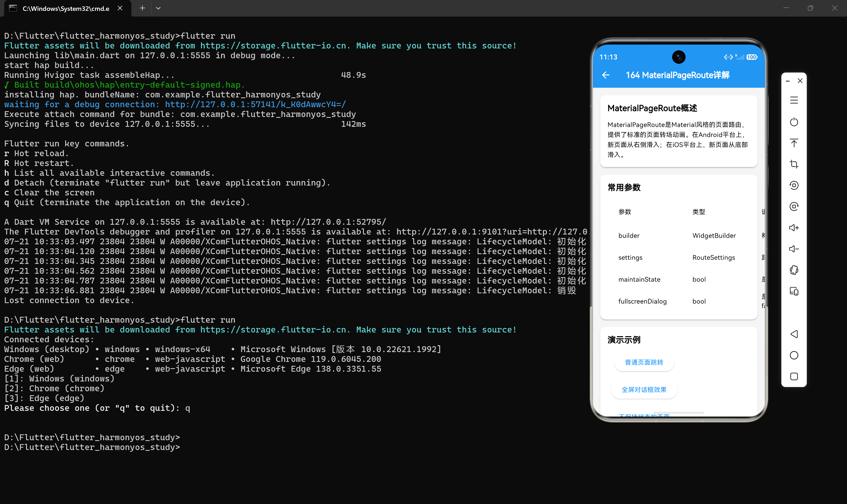The width and height of the screenshot is (847, 504).
Task: Tap the MaterialPageRoute概述 card heading
Action: point(652,108)
